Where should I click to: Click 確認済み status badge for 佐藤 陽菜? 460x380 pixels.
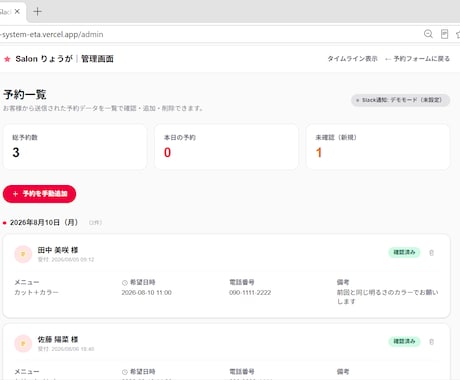[x=404, y=341]
